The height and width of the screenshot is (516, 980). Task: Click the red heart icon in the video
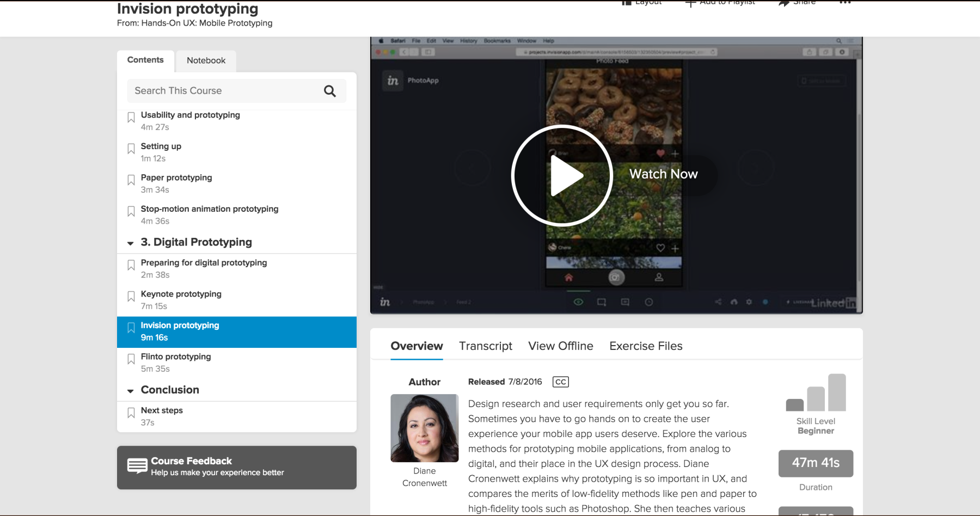(660, 153)
